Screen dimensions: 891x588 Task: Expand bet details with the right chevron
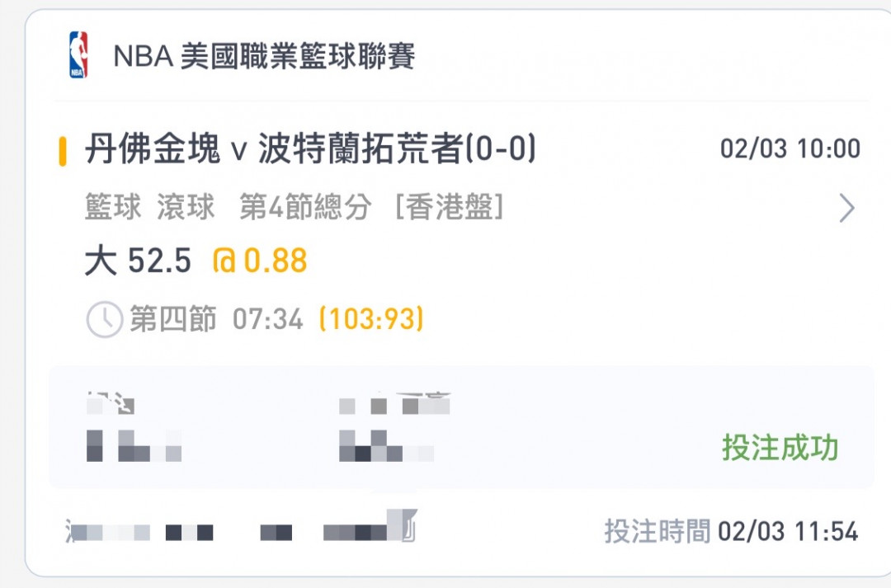846,209
